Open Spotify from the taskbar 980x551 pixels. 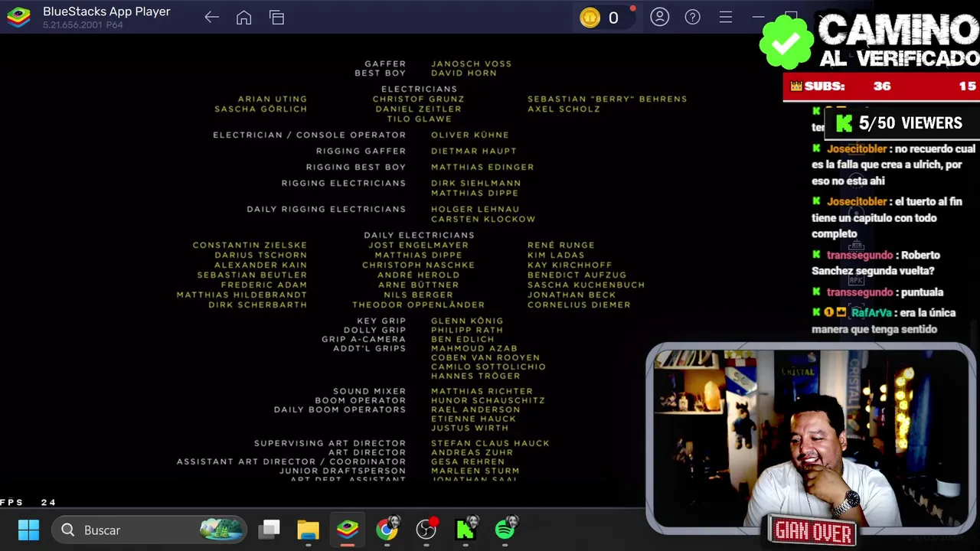click(505, 530)
